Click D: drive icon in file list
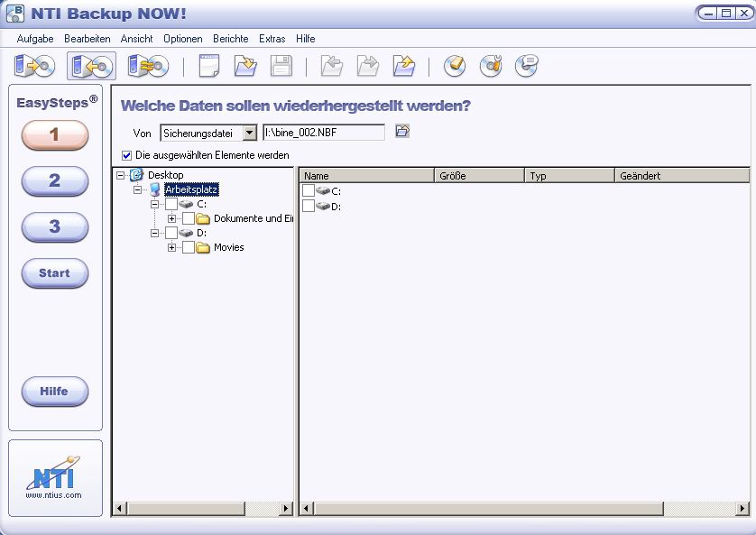Screen dimensions: 756x535 pos(323,207)
